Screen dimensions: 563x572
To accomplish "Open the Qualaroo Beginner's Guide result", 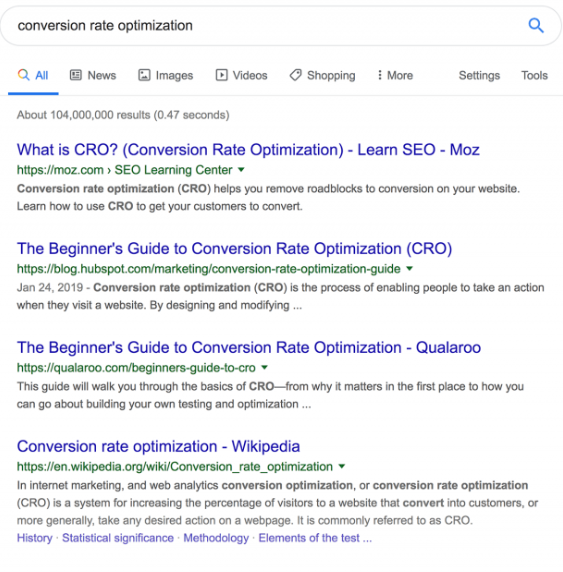I will [249, 348].
